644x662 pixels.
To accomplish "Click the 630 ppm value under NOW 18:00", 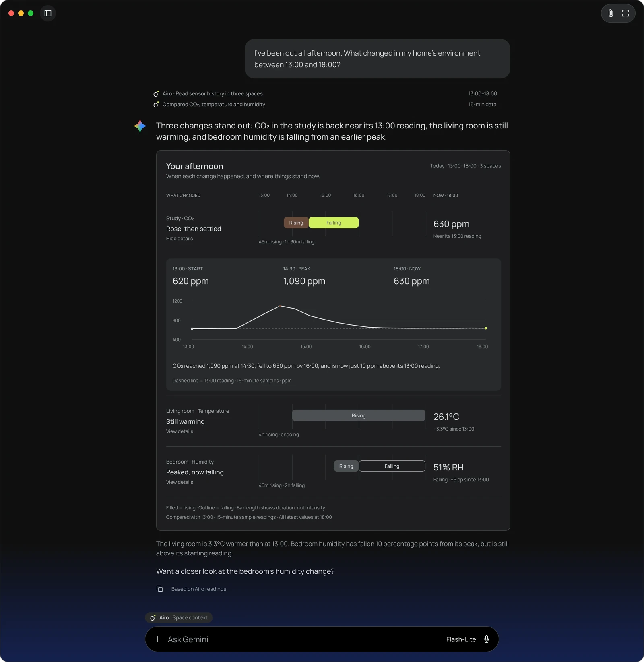I will click(x=451, y=224).
